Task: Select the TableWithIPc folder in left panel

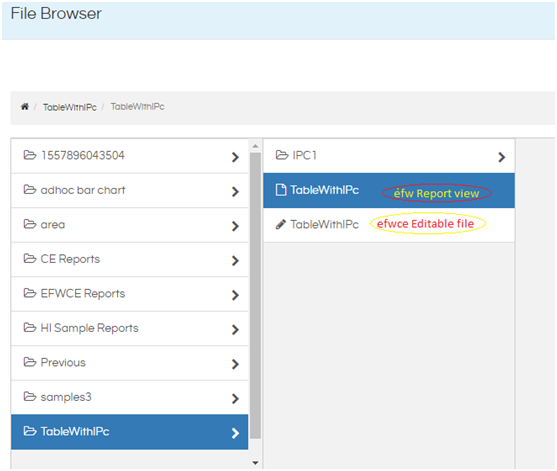Action: [130, 432]
